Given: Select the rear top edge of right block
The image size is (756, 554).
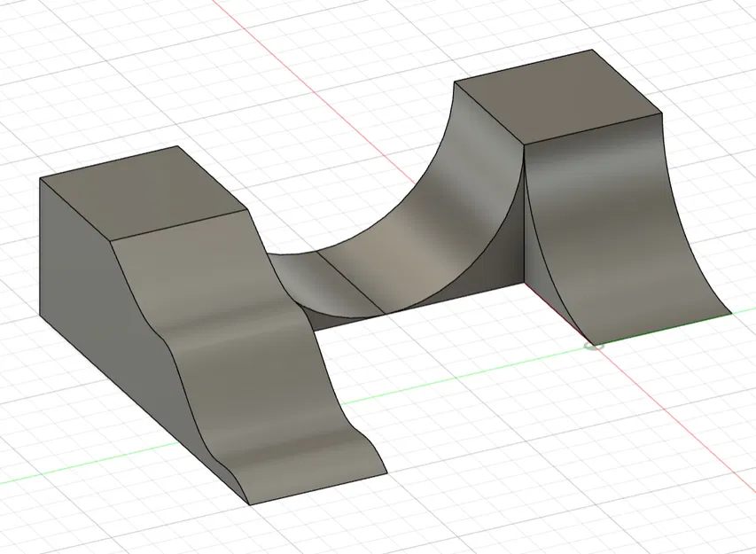Looking at the screenshot, I should [523, 66].
